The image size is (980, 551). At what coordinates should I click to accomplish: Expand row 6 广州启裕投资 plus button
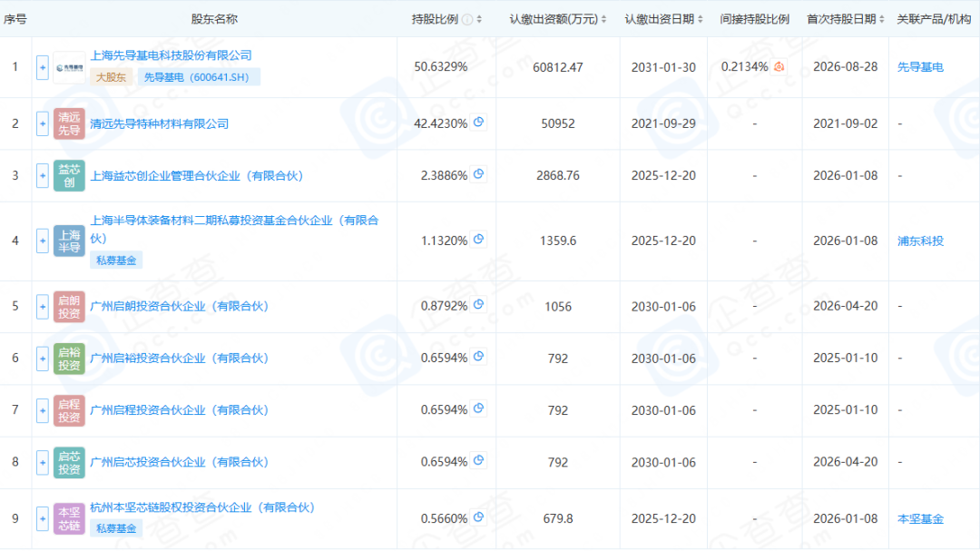tap(43, 359)
